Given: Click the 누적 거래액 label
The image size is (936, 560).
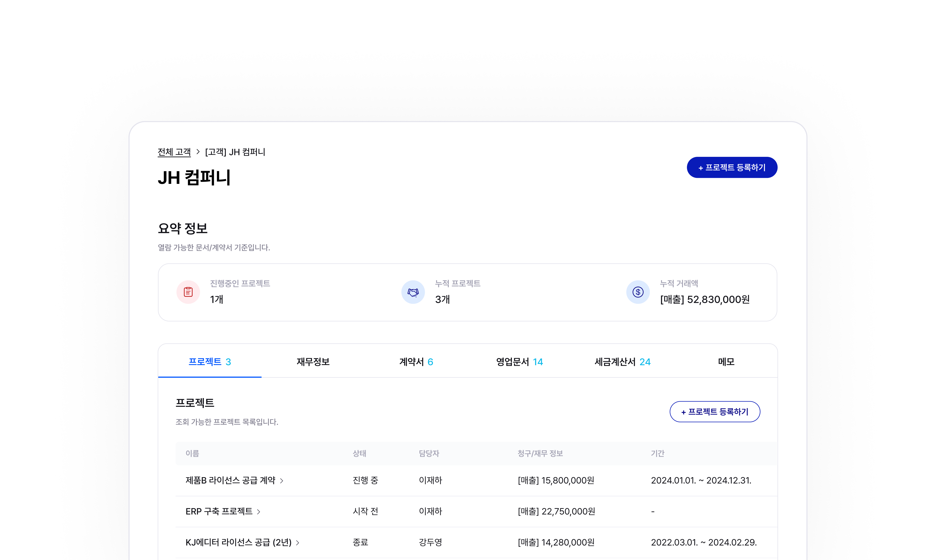Looking at the screenshot, I should [679, 283].
